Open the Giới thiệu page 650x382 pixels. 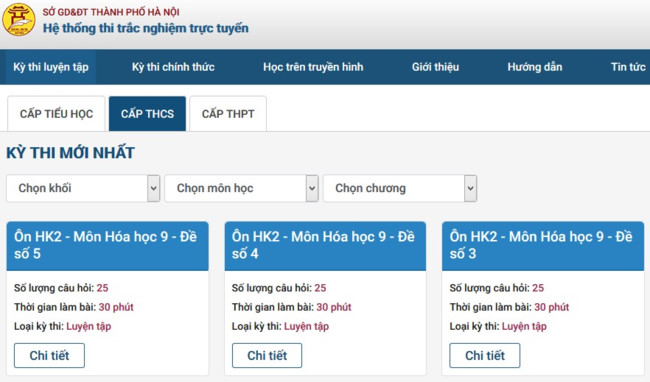(435, 67)
